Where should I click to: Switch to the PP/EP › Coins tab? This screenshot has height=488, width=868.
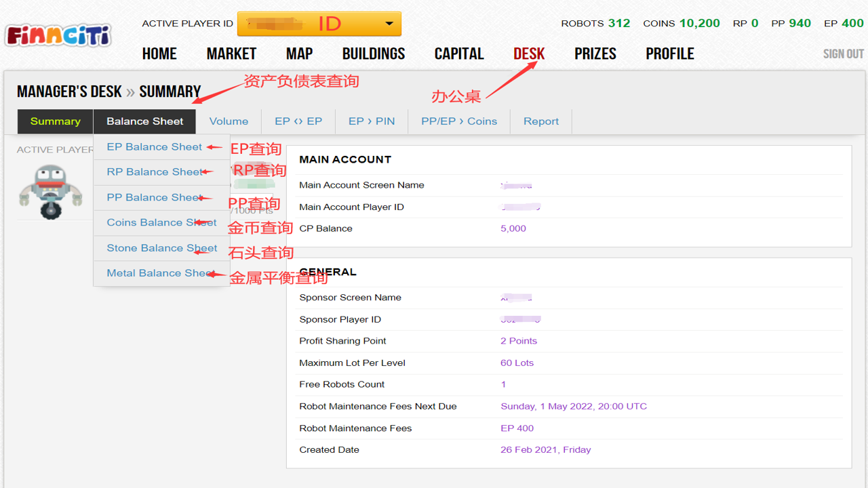459,121
